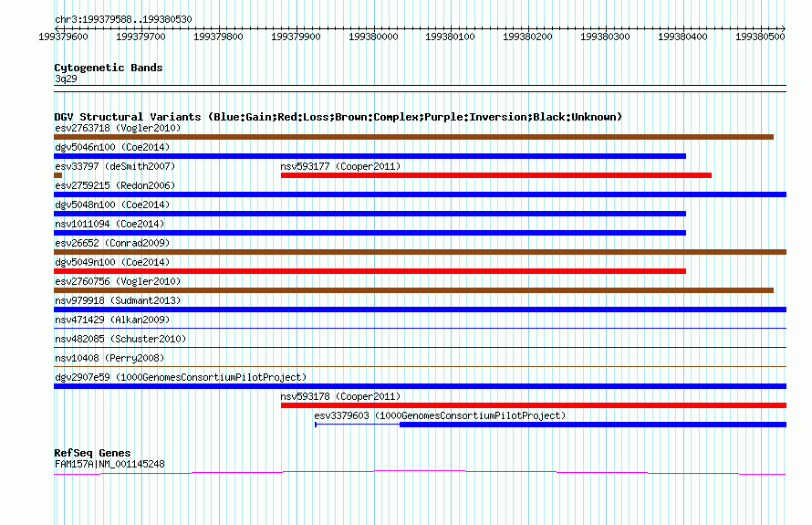The image size is (812, 525).
Task: Click the esv2759215 (Redon2006) label
Action: (x=115, y=185)
